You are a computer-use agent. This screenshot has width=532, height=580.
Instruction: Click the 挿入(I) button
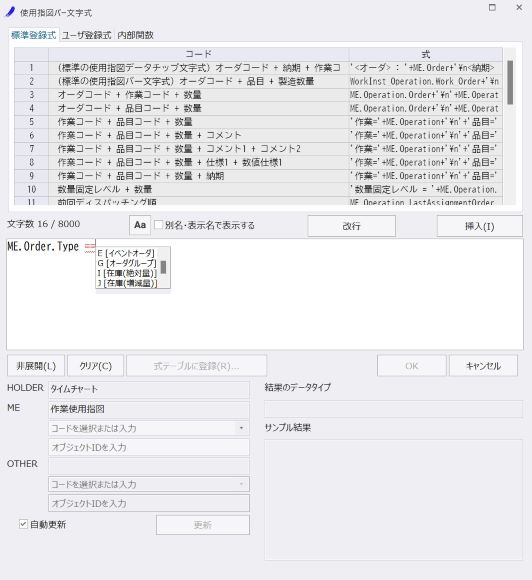click(479, 226)
